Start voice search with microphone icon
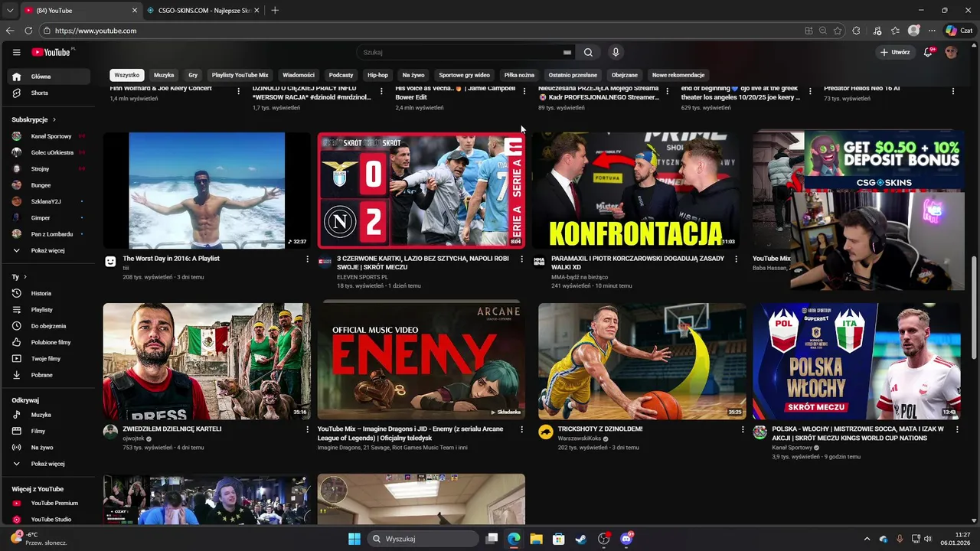The width and height of the screenshot is (980, 551). 615,52
